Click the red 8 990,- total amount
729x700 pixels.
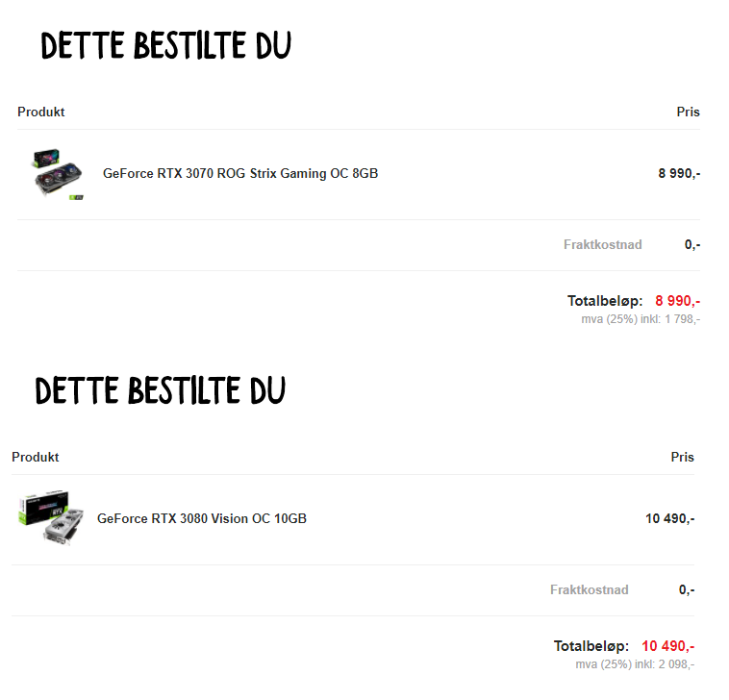pos(677,301)
